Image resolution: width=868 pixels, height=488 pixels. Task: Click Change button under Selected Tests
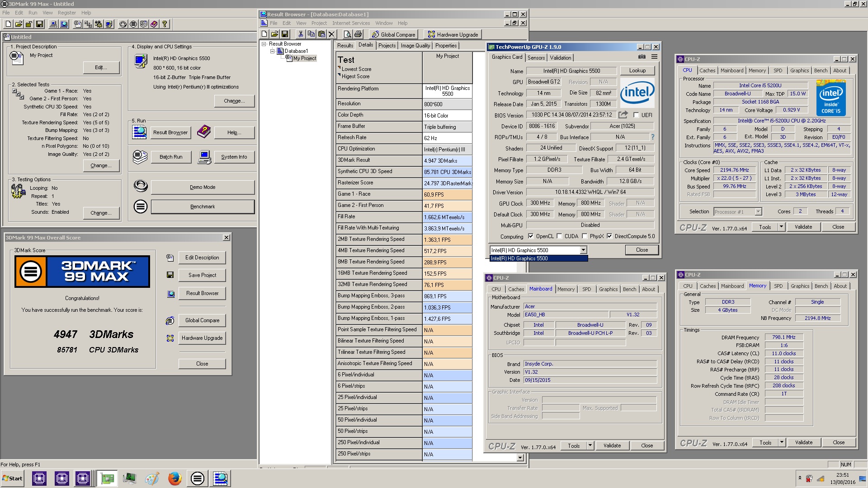[101, 166]
